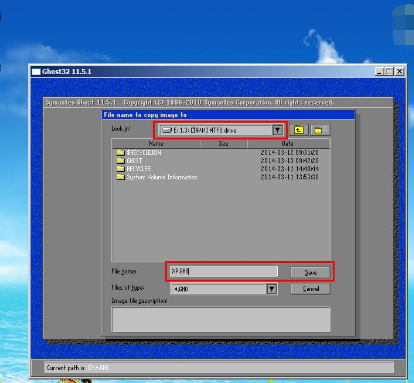The height and width of the screenshot is (383, 414).
Task: Go up one folder level icon
Action: pos(299,130)
